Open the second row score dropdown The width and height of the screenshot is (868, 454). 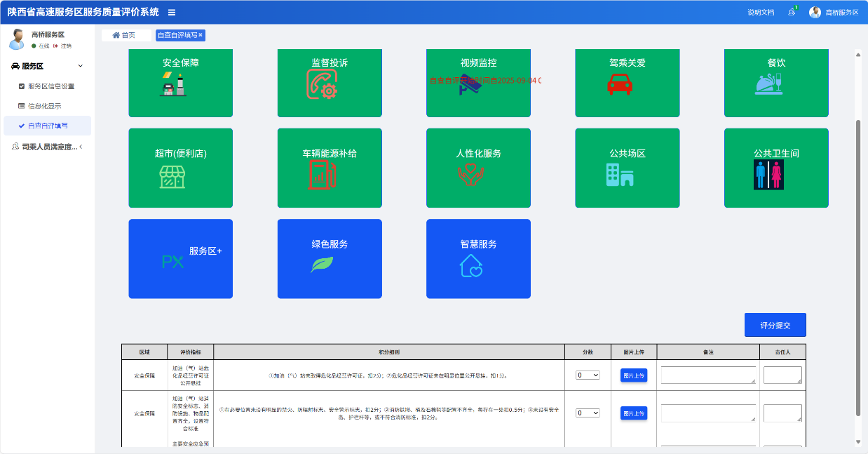pyautogui.click(x=588, y=413)
